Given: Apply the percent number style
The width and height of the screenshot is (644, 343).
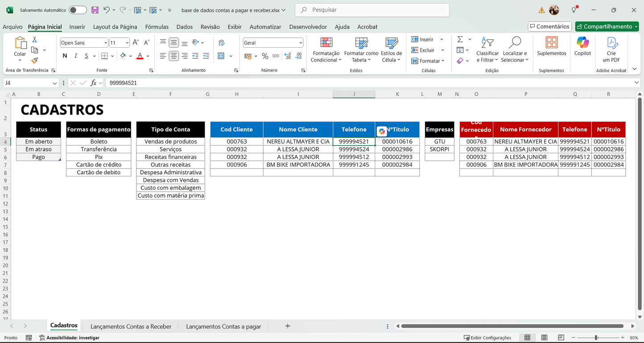Looking at the screenshot, I should (x=265, y=56).
